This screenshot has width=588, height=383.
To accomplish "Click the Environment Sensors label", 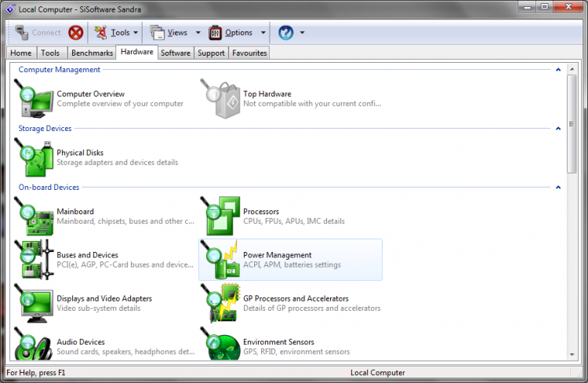I will point(278,341).
